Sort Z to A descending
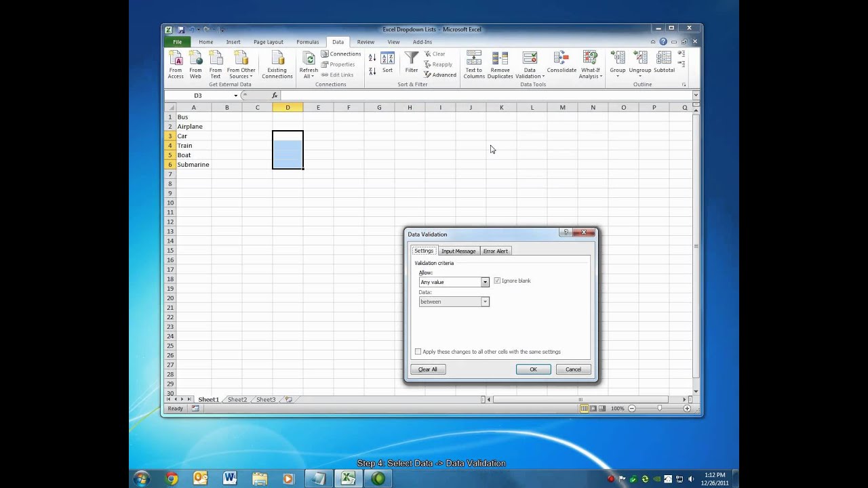The width and height of the screenshot is (868, 488). pyautogui.click(x=372, y=70)
